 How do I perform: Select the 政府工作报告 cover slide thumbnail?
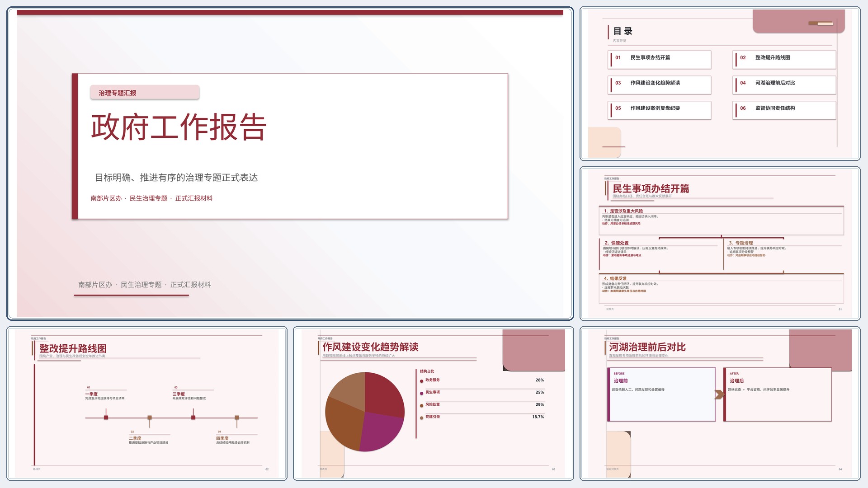pos(290,164)
